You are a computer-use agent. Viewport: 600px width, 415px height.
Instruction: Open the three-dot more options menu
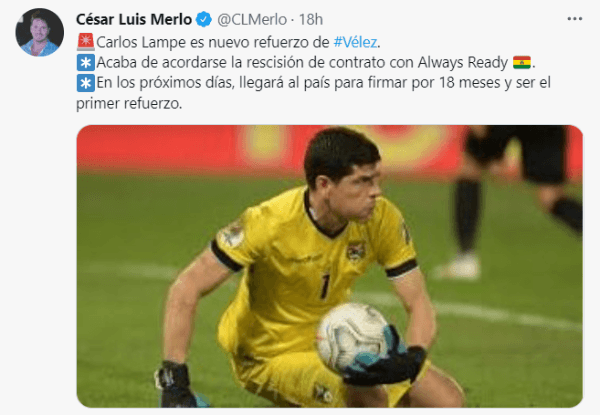pos(574,19)
